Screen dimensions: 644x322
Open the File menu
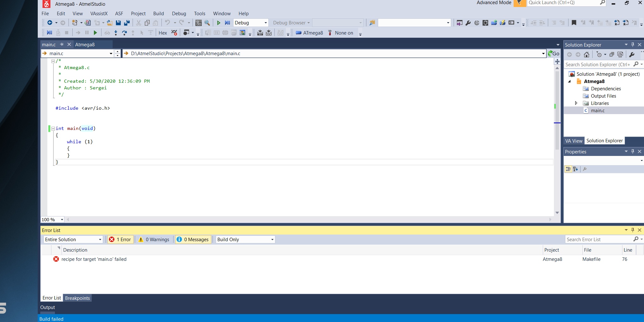coord(45,14)
